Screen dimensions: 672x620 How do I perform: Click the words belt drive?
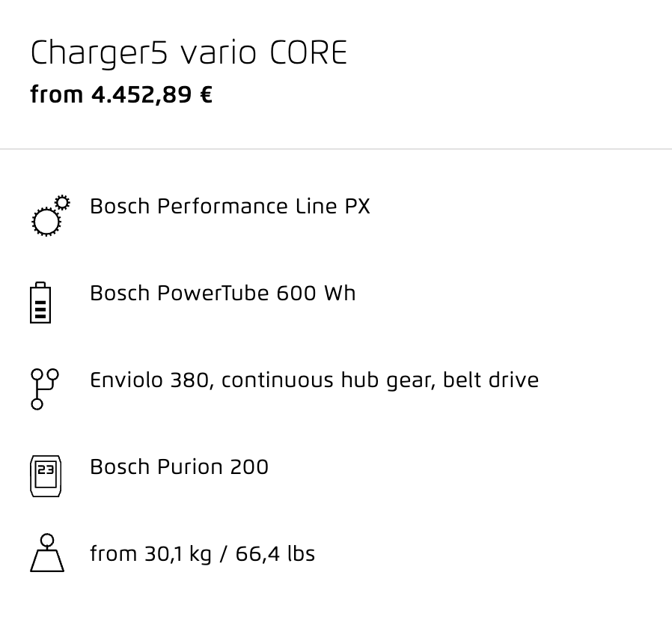491,380
